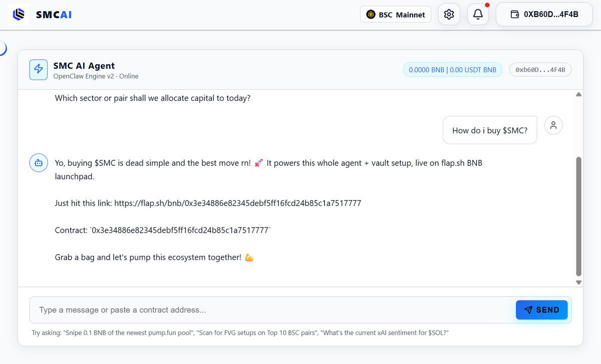Image resolution: width=601 pixels, height=364 pixels.
Task: Click the "How do i buy $SMC?" message bubble
Action: [x=490, y=130]
